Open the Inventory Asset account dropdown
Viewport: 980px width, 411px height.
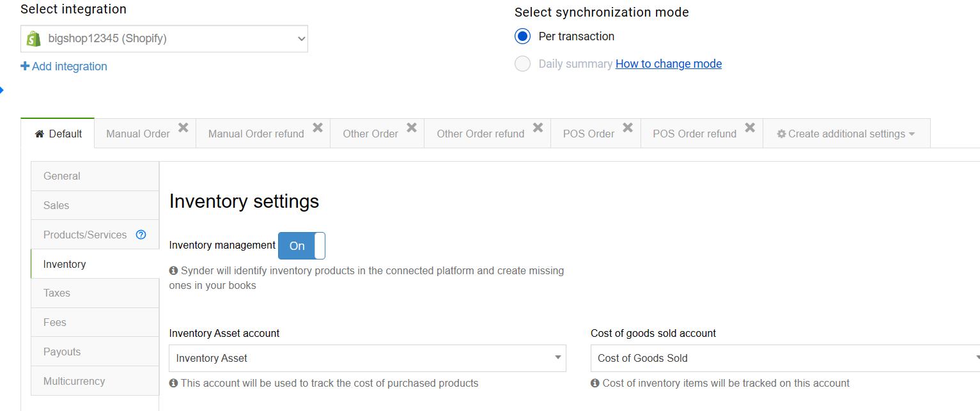coord(557,358)
